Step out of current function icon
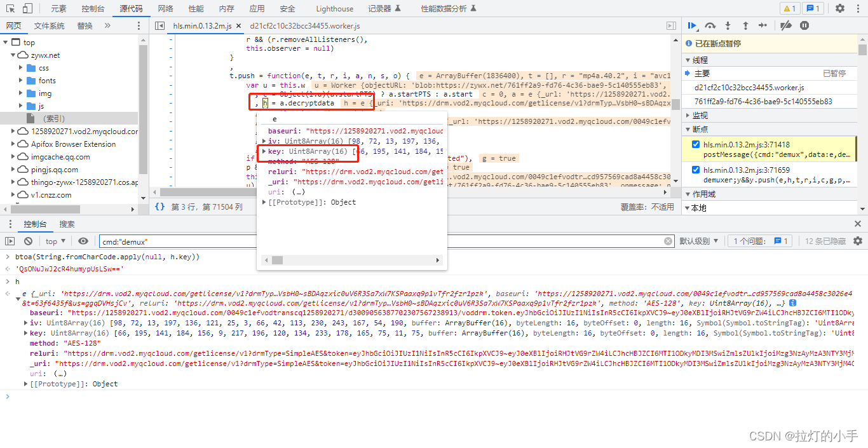The height and width of the screenshot is (448, 868). [x=745, y=25]
